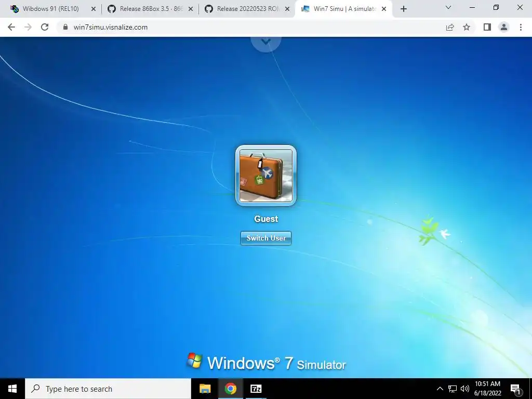Image resolution: width=532 pixels, height=399 pixels.
Task: Open 7-Zip from the taskbar
Action: (x=256, y=389)
